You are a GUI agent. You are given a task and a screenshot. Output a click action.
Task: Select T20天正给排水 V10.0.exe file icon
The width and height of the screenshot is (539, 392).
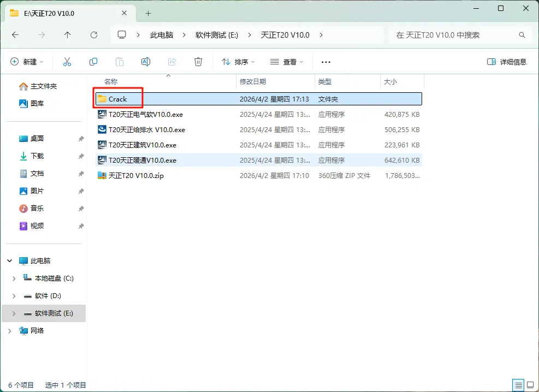102,129
